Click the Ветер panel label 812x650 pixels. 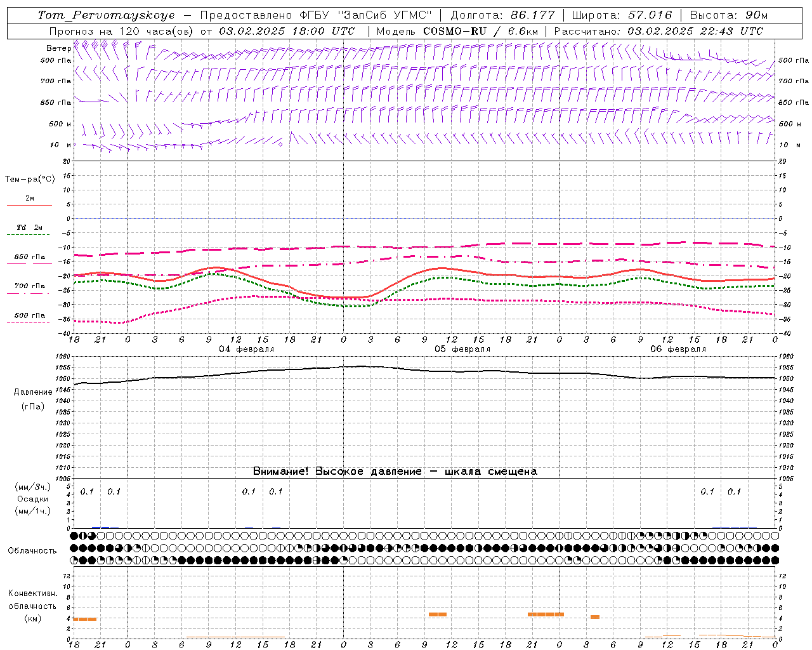[x=58, y=48]
